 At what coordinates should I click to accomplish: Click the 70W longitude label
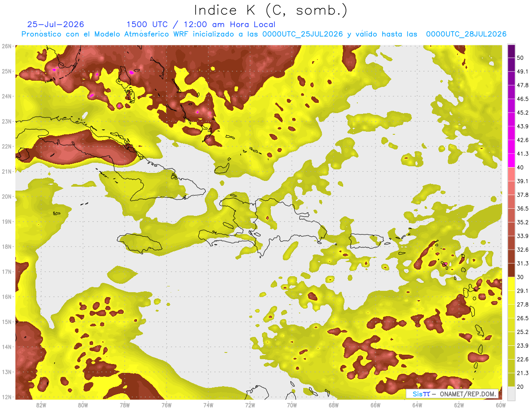(292, 405)
